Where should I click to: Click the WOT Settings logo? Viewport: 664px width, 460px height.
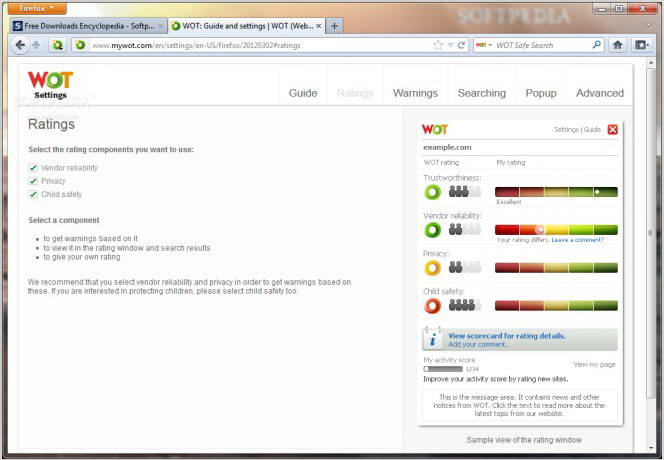tap(50, 85)
